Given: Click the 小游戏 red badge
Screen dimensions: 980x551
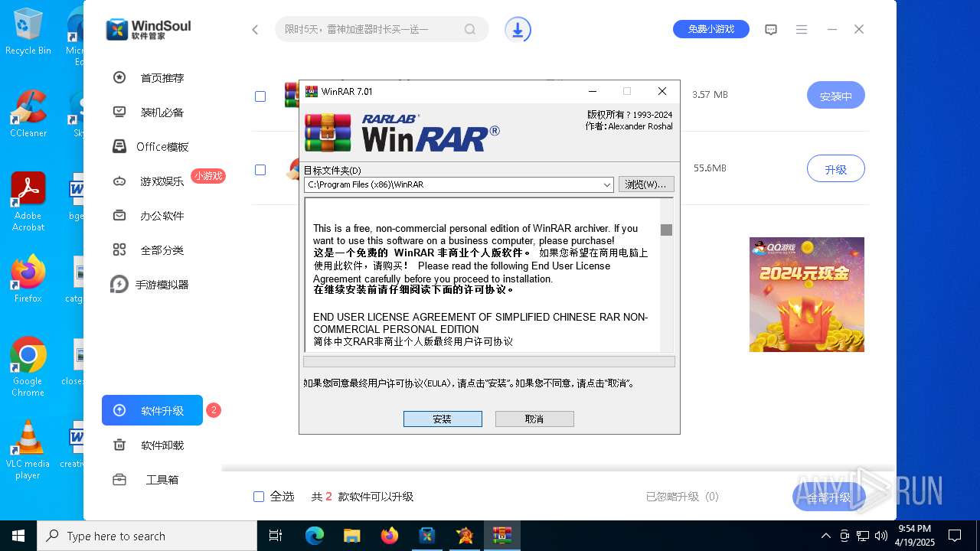Looking at the screenshot, I should pos(207,176).
